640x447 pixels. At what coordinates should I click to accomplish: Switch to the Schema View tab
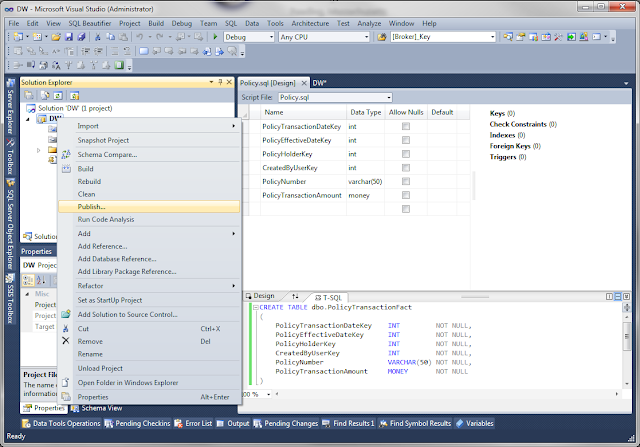(x=97, y=408)
